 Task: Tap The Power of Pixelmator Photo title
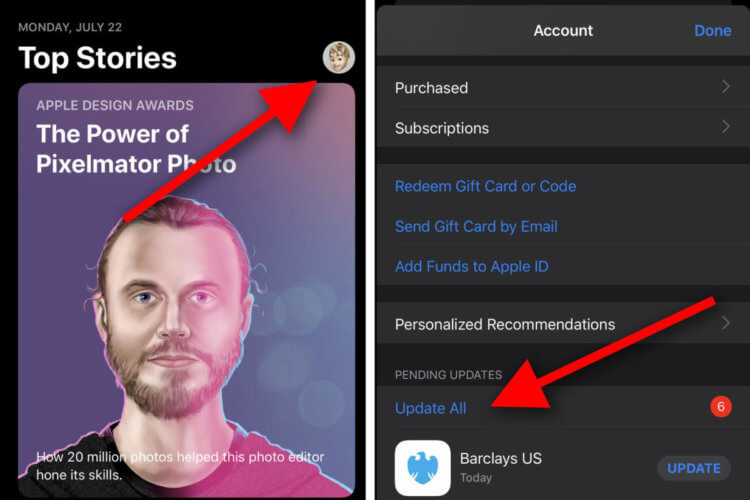point(136,149)
